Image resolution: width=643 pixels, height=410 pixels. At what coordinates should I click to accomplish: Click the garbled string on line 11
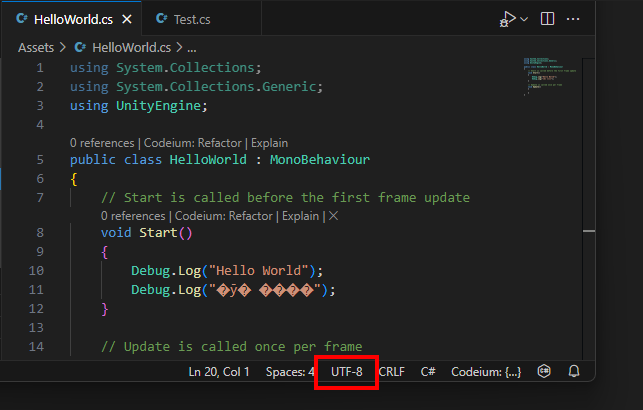(264, 290)
